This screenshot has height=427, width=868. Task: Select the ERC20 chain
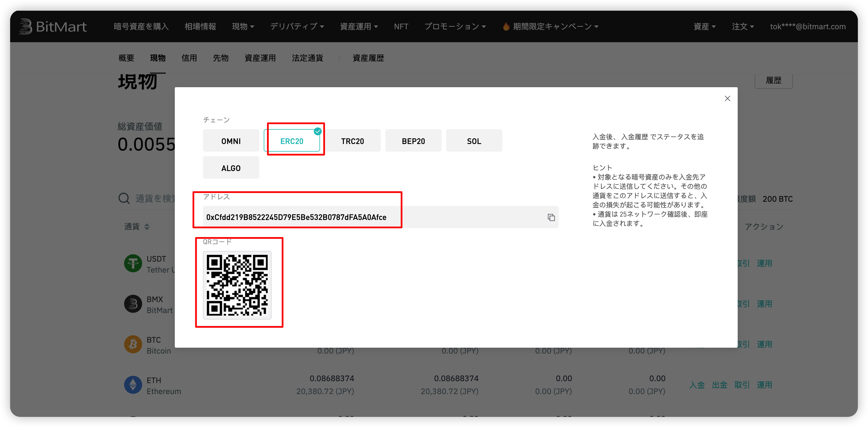point(292,141)
